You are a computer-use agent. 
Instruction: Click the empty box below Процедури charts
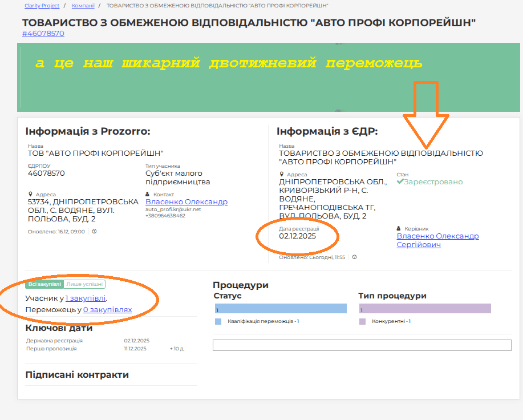pos(362,345)
